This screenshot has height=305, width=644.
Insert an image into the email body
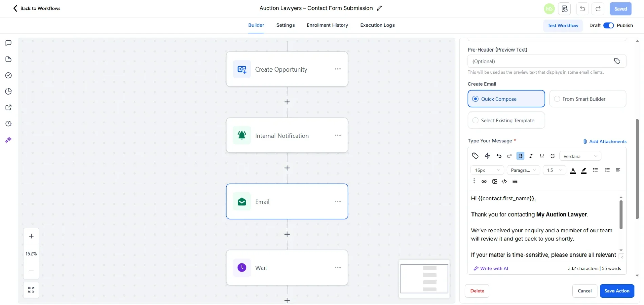coord(495,181)
